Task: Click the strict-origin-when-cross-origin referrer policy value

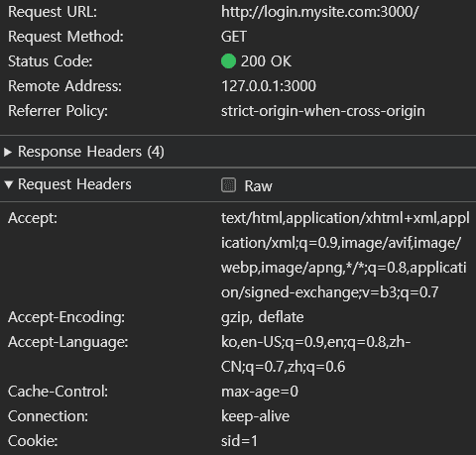Action: [x=323, y=111]
